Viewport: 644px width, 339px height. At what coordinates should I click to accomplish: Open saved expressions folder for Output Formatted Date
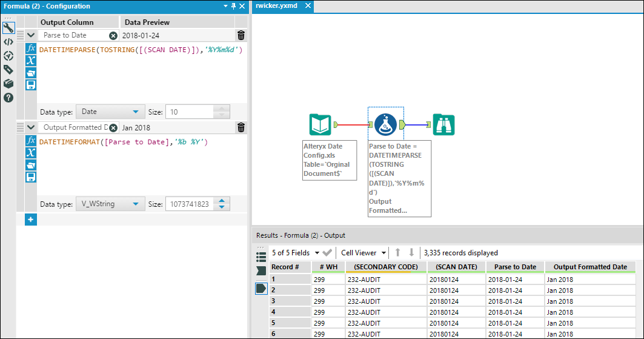point(31,165)
